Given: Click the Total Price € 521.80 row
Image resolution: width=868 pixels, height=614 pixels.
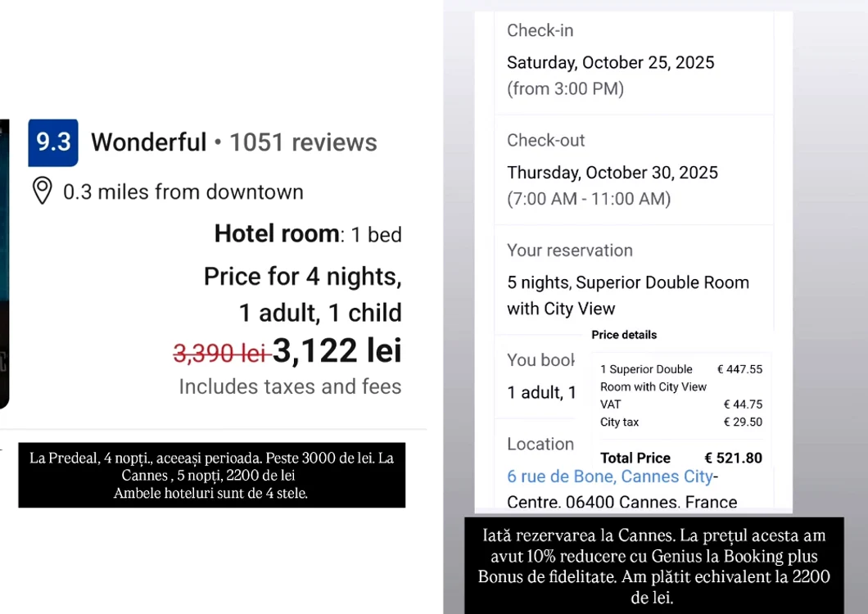Looking at the screenshot, I should coord(680,458).
